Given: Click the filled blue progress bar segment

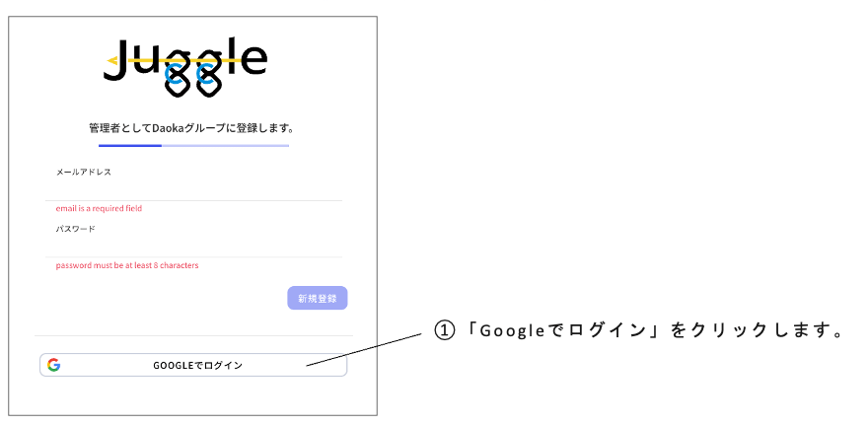Looking at the screenshot, I should (x=129, y=146).
